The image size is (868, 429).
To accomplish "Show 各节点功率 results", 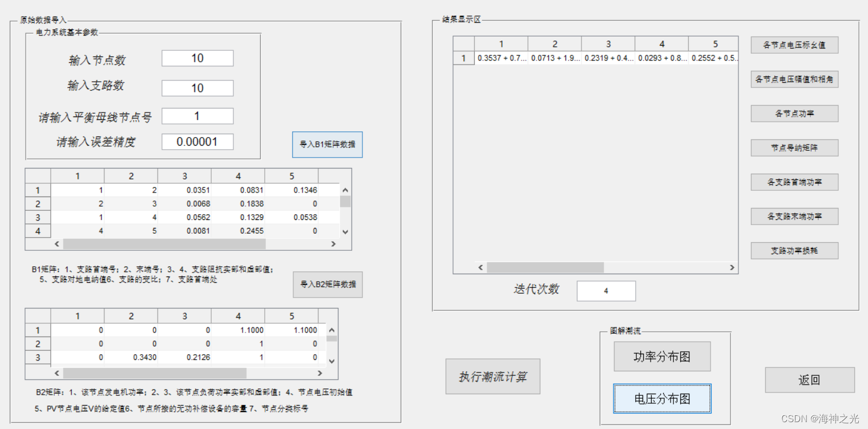I will point(794,114).
